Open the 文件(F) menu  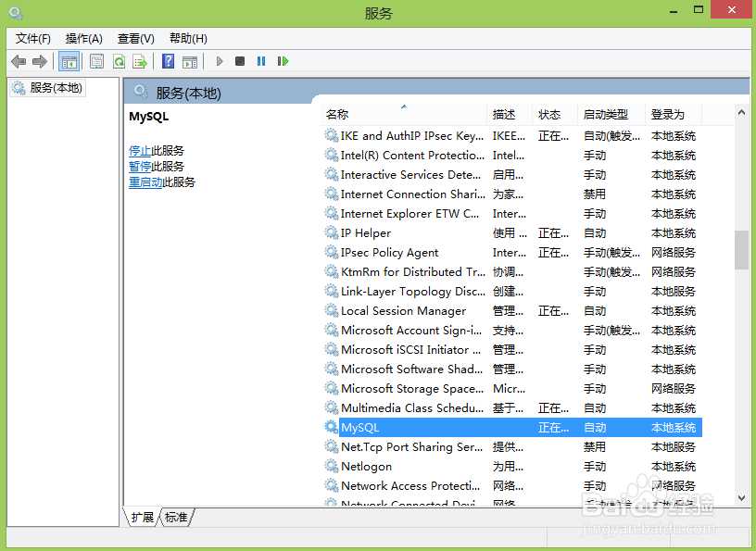point(32,39)
